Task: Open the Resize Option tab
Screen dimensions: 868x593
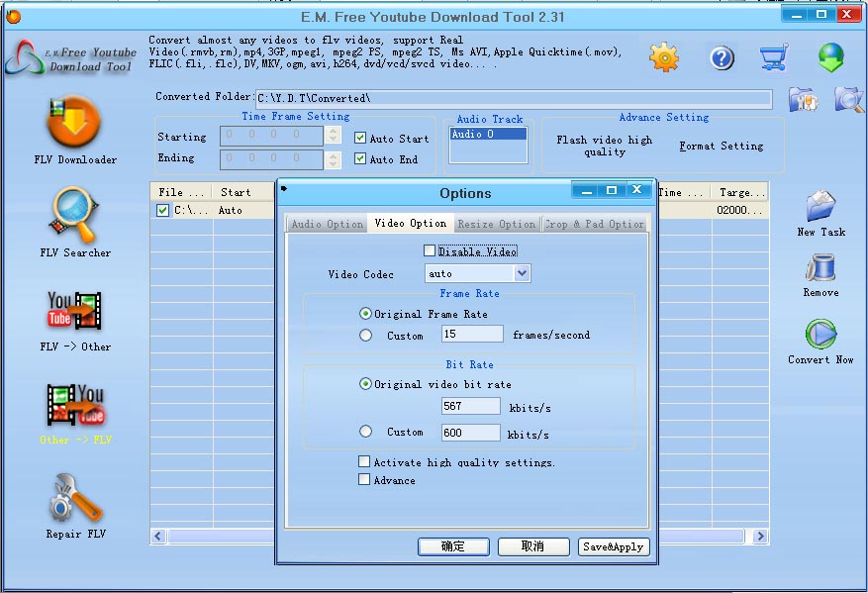Action: [496, 225]
